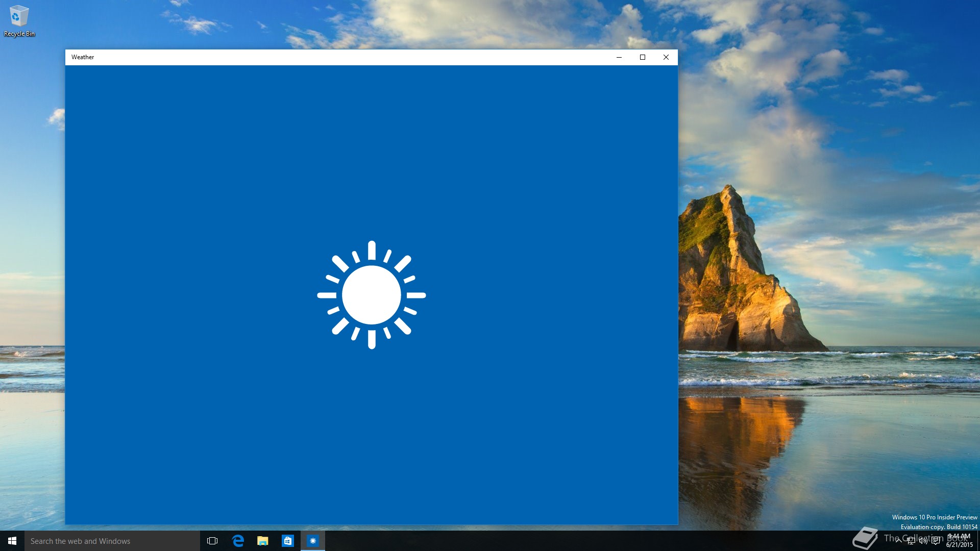The width and height of the screenshot is (980, 551).
Task: Select the Weather app taskbar button
Action: [313, 541]
